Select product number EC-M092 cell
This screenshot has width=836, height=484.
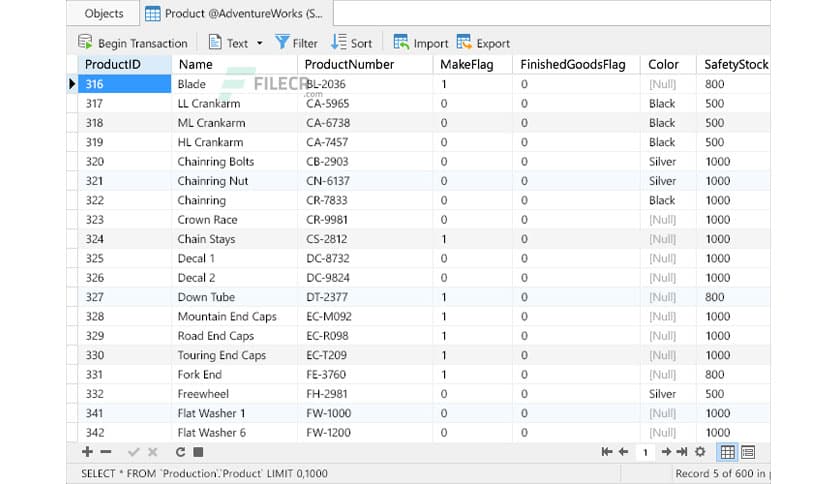coord(365,317)
